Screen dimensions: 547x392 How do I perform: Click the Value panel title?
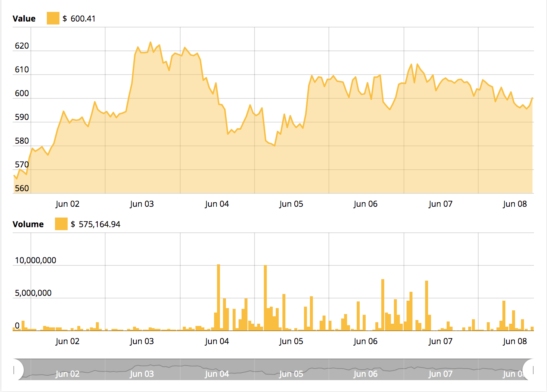(x=24, y=18)
